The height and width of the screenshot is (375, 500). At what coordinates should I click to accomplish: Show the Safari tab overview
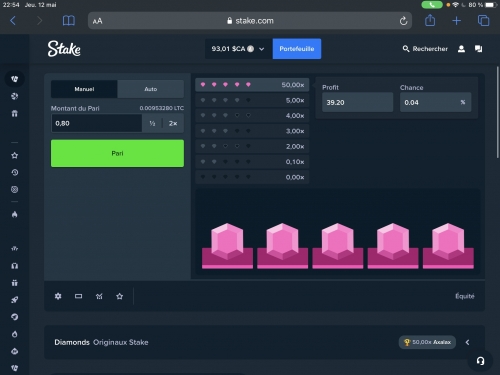click(x=483, y=21)
